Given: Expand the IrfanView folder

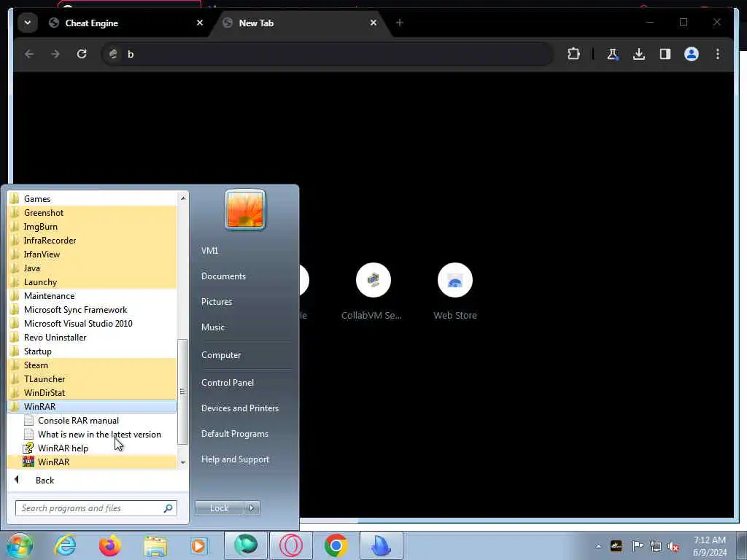Looking at the screenshot, I should 91,254.
